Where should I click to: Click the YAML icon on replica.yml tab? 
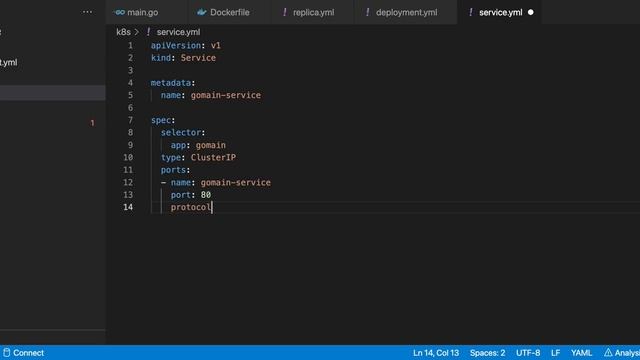[x=284, y=12]
